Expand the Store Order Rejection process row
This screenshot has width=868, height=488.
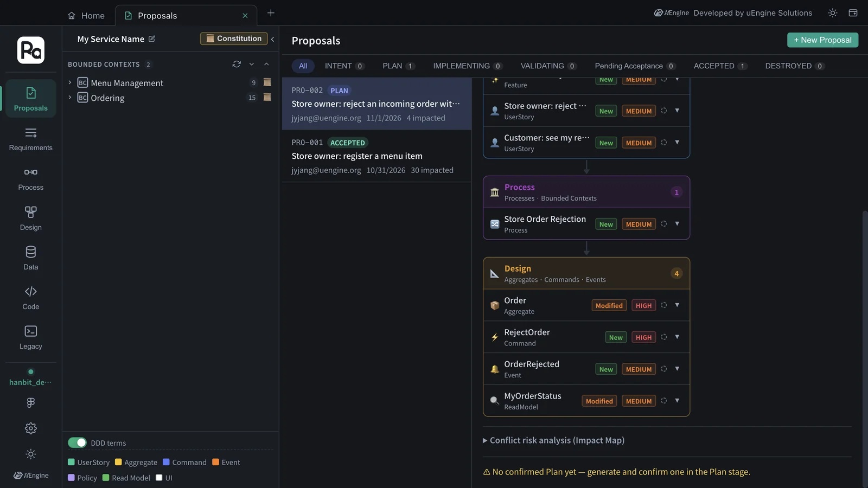point(677,223)
